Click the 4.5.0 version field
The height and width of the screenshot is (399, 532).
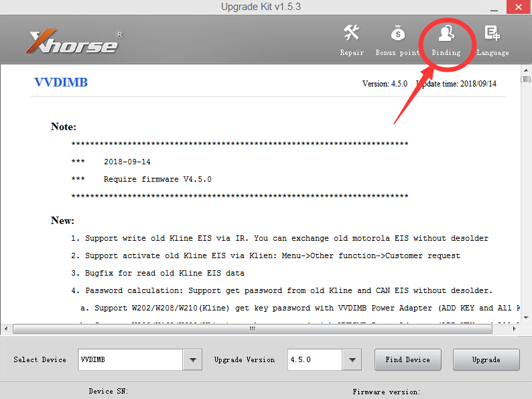315,359
